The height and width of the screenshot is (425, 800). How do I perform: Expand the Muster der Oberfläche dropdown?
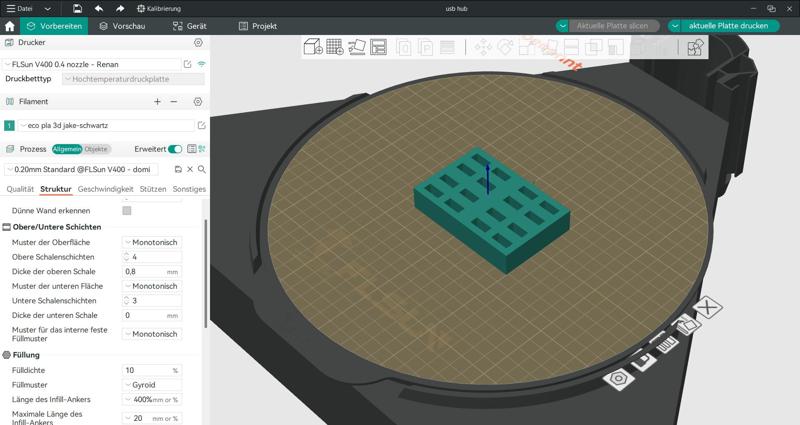point(152,242)
